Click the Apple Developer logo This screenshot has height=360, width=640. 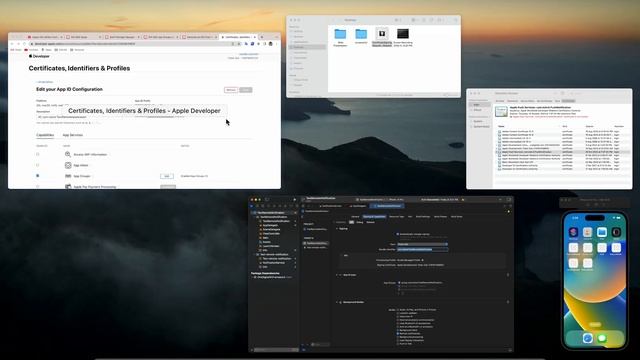click(x=39, y=56)
